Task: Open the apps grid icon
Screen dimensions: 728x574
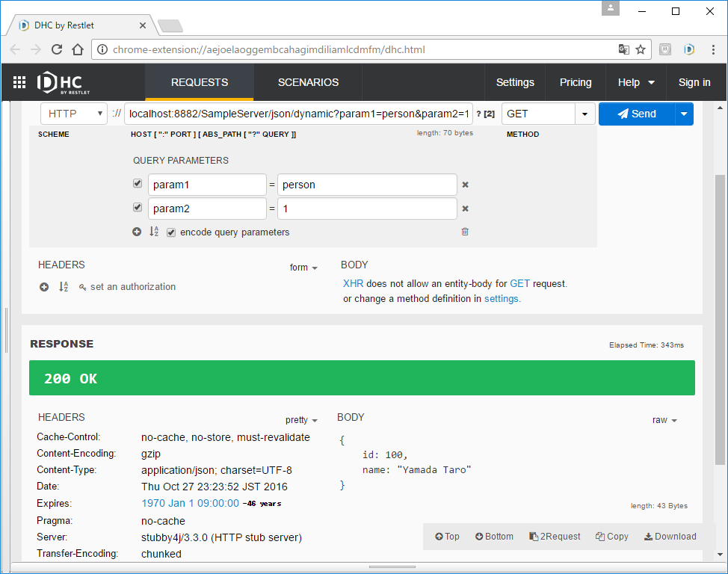Action: [x=19, y=82]
